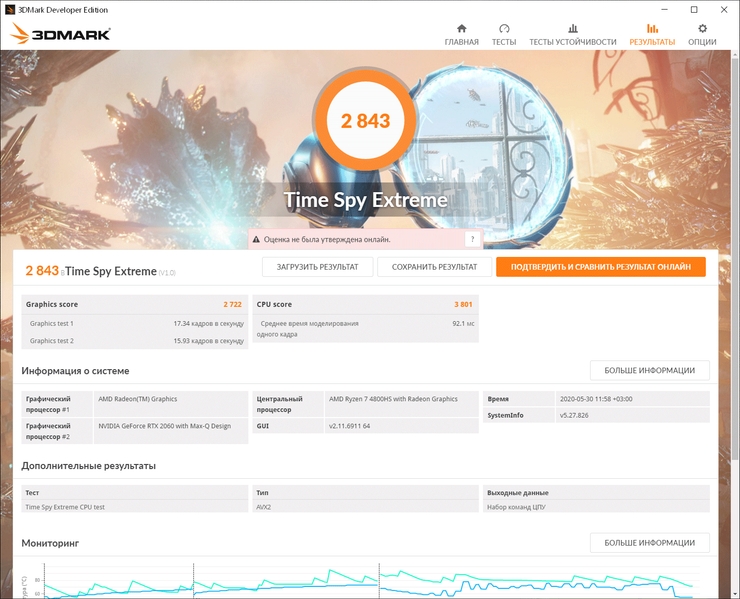Click the bar chart icon above ТЕСТЫ УСТОЙЧИВОСТИ

572,28
